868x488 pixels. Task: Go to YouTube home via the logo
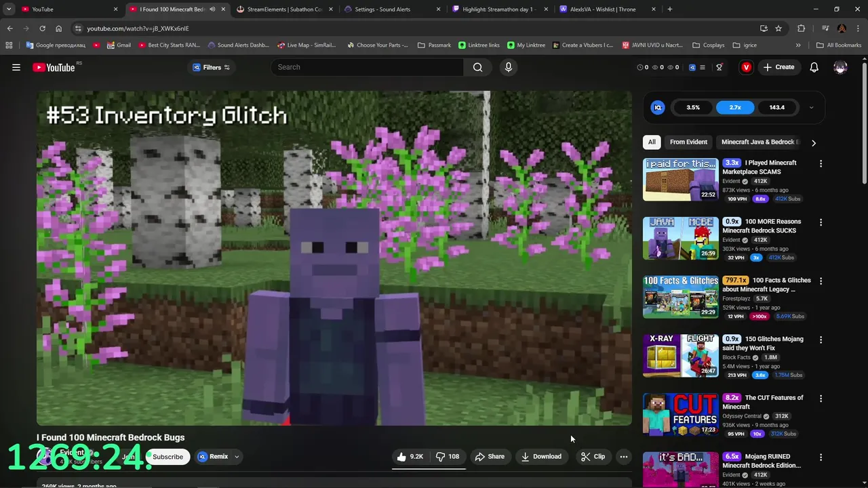click(54, 67)
